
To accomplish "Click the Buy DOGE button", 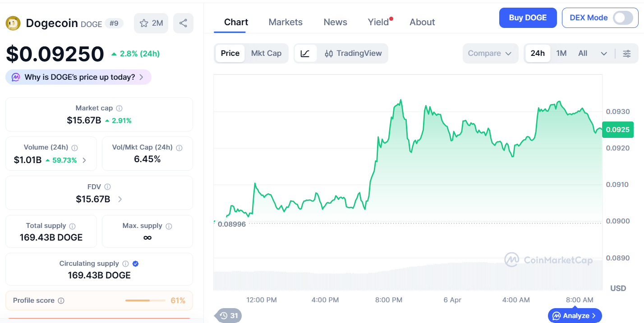I will tap(528, 18).
